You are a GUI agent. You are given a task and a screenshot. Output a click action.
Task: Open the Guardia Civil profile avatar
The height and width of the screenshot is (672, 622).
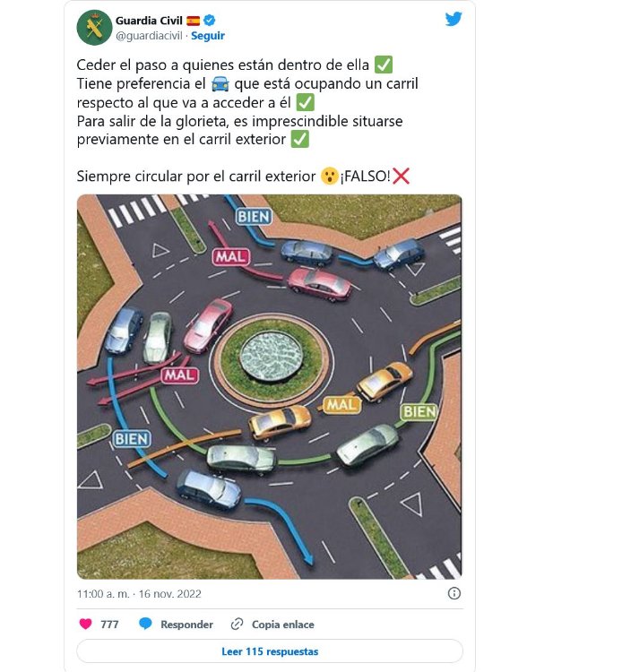click(94, 28)
